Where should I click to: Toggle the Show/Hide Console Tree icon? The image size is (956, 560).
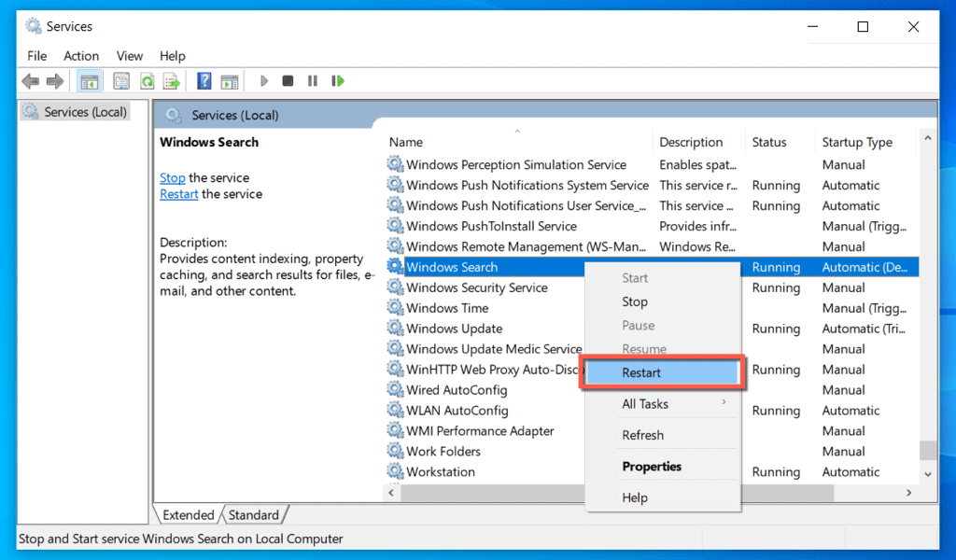89,81
